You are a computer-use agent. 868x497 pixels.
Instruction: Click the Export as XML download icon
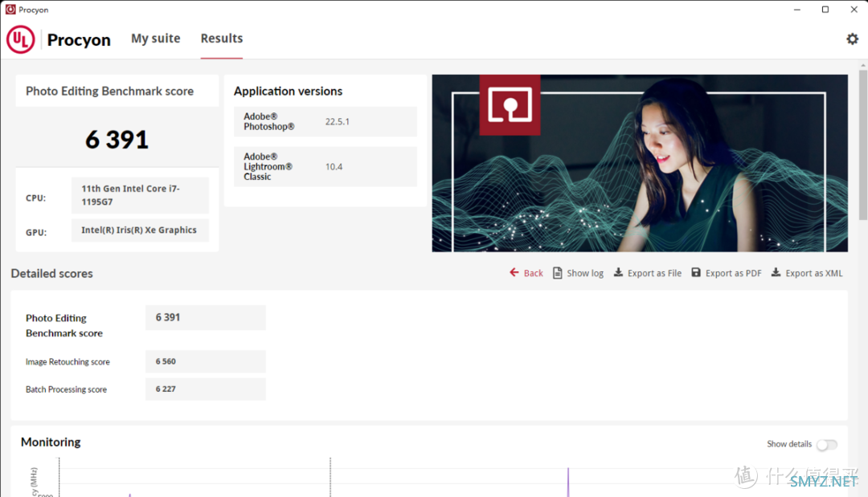[776, 272]
